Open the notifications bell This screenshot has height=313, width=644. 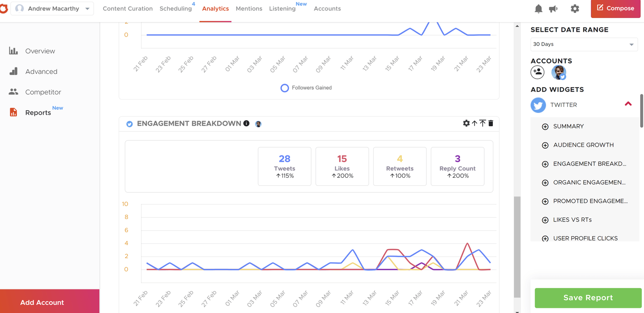[x=538, y=8]
